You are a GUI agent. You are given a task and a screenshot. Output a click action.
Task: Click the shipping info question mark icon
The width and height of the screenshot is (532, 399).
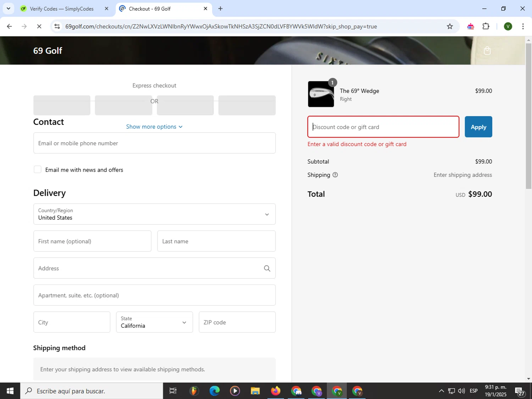click(x=335, y=175)
